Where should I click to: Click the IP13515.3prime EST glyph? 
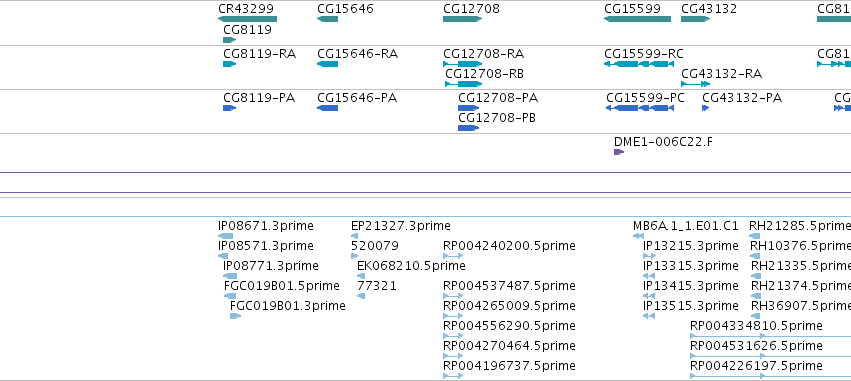[x=649, y=316]
